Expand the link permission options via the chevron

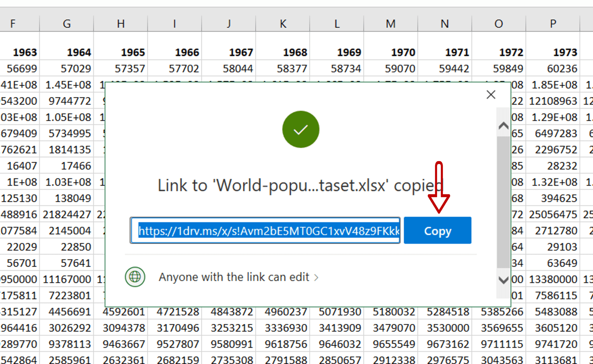click(316, 277)
